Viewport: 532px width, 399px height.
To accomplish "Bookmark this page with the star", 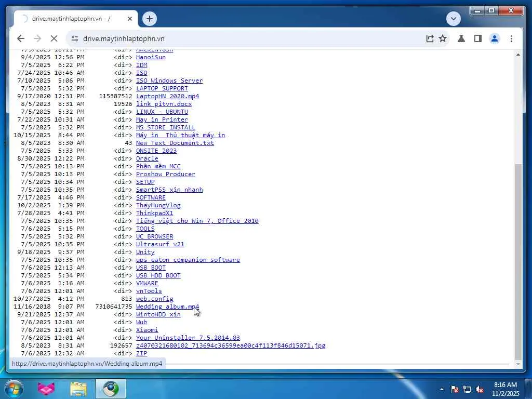I will coord(443,38).
